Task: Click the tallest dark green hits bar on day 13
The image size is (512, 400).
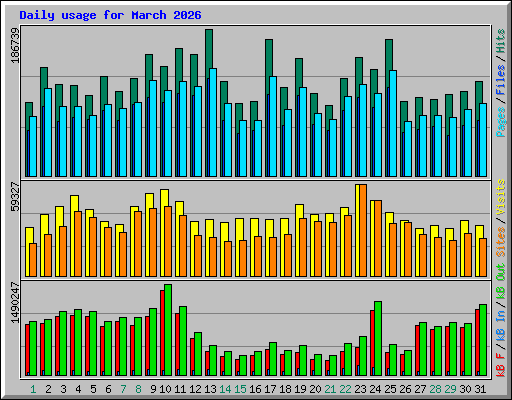Action: [209, 49]
